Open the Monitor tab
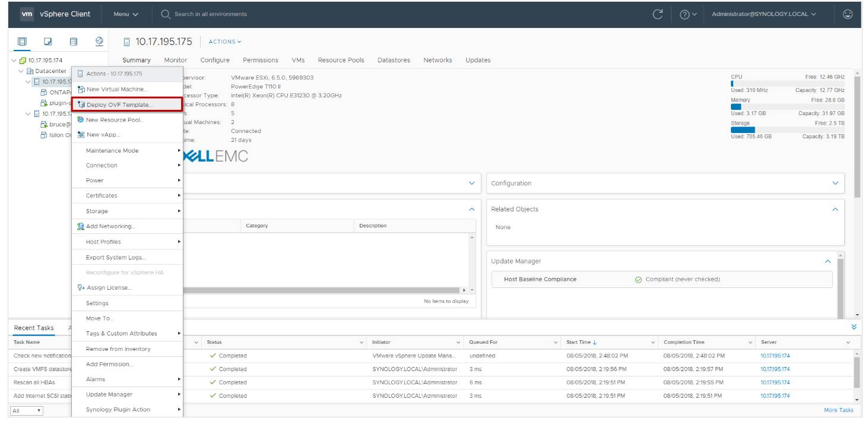This screenshot has height=421, width=868. 176,60
